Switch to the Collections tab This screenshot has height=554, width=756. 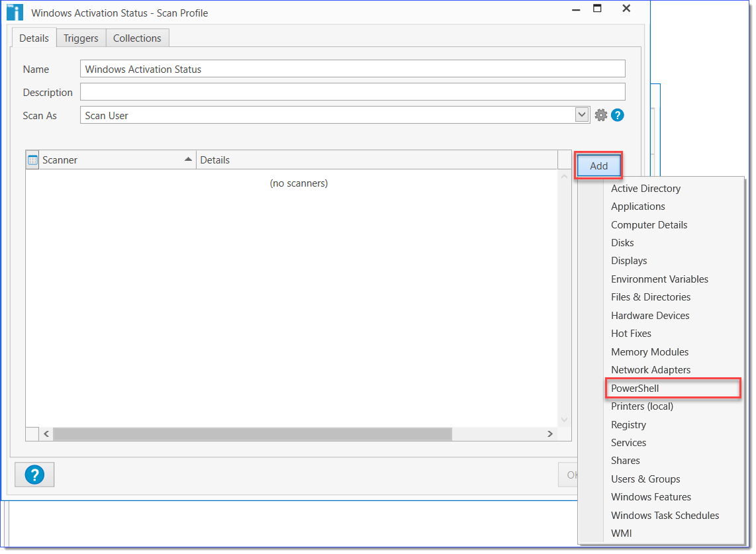pos(138,38)
